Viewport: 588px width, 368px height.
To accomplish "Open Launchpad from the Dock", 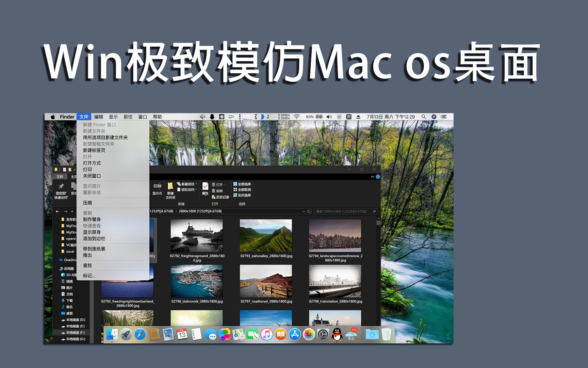I will tap(126, 335).
